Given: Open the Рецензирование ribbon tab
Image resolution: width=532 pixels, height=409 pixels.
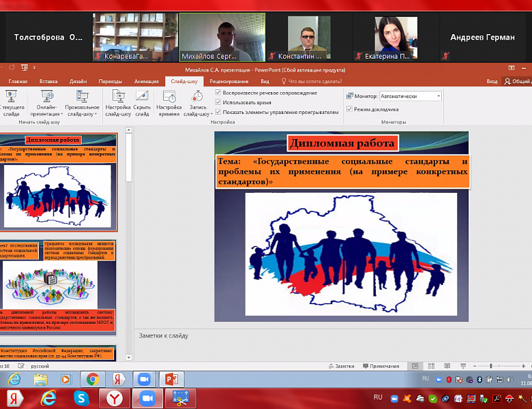Looking at the screenshot, I should 229,81.
